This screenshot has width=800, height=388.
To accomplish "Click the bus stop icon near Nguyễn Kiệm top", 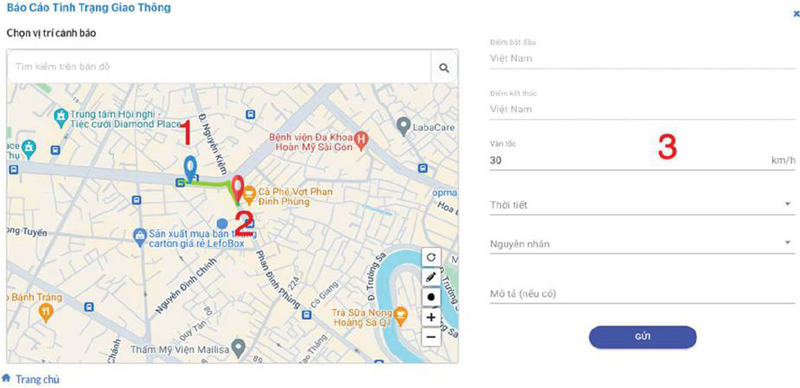I will point(250,114).
